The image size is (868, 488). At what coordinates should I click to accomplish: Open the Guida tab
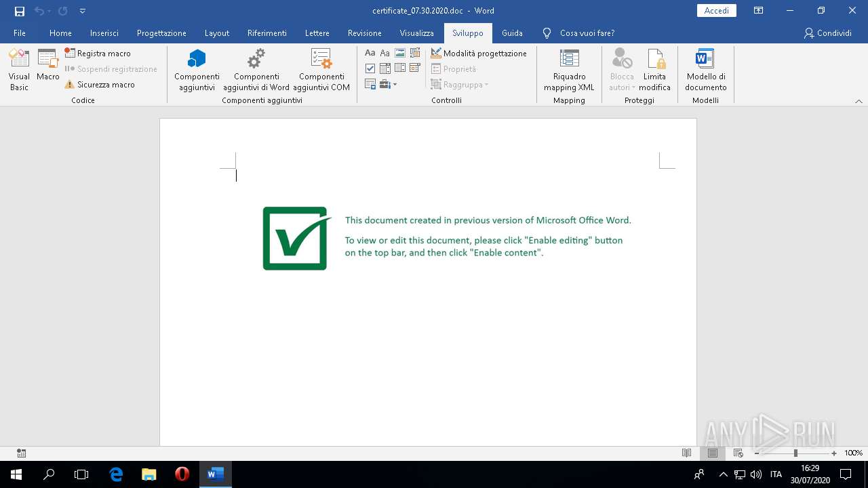pyautogui.click(x=512, y=33)
